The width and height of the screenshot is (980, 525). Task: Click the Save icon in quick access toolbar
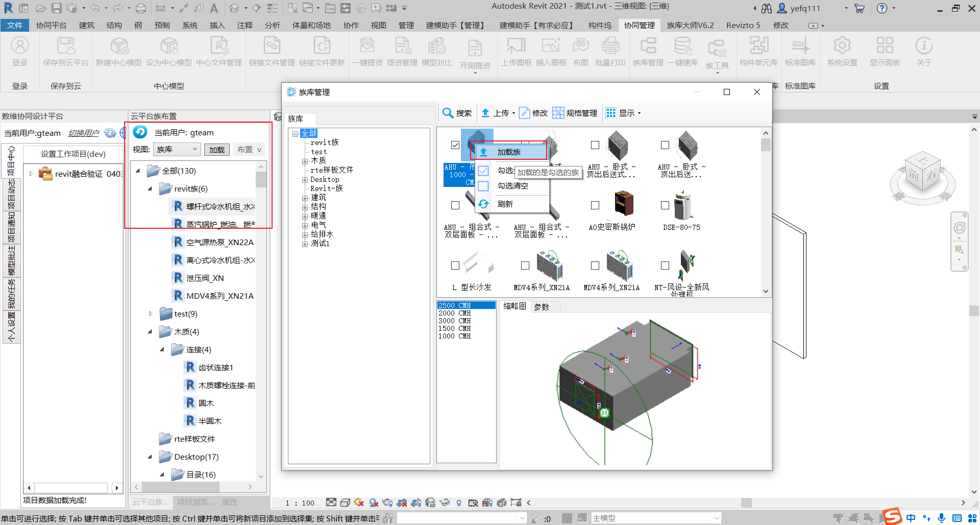tap(57, 8)
